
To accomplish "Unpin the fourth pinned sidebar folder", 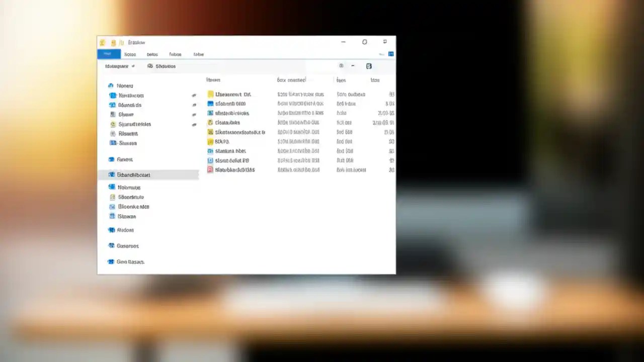I will (x=194, y=124).
